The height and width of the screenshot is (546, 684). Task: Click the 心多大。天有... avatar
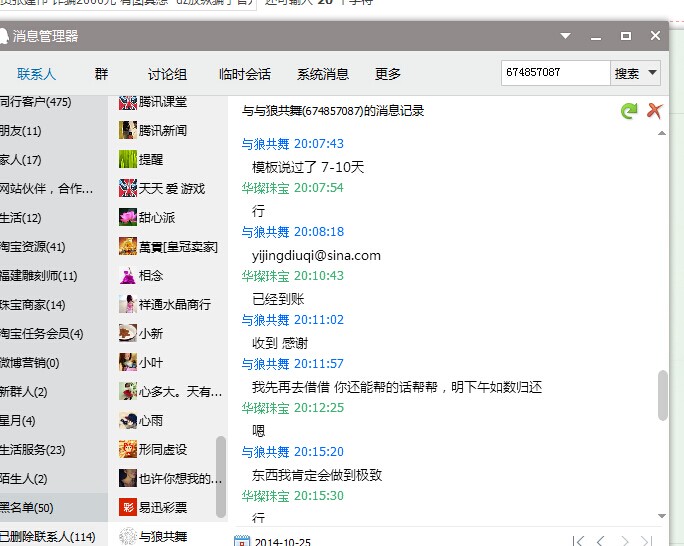tap(128, 392)
